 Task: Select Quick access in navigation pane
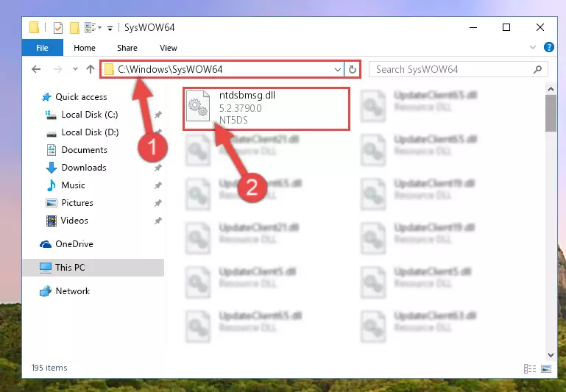tap(81, 97)
